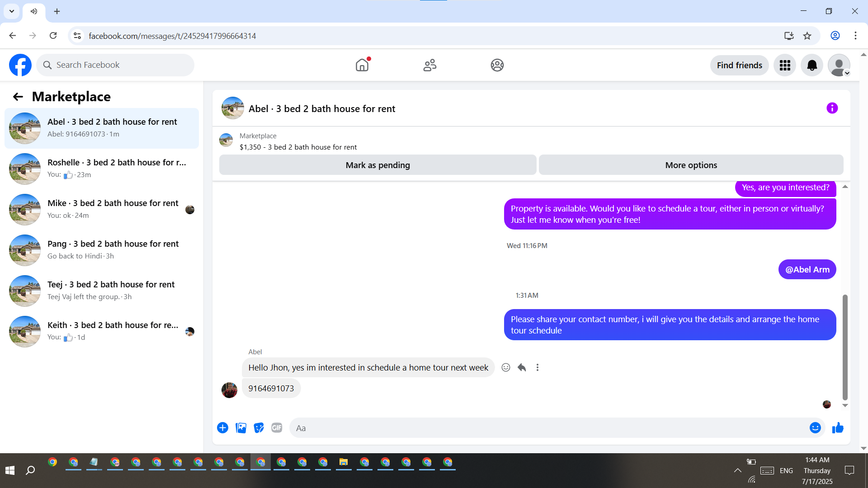The height and width of the screenshot is (488, 868).
Task: Click the install app icon in address bar
Action: (x=789, y=36)
